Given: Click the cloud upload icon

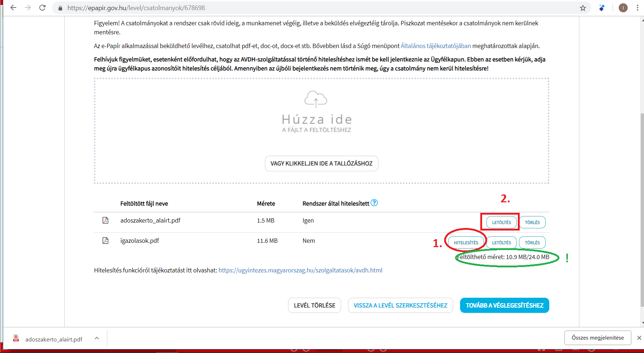Looking at the screenshot, I should click(315, 99).
